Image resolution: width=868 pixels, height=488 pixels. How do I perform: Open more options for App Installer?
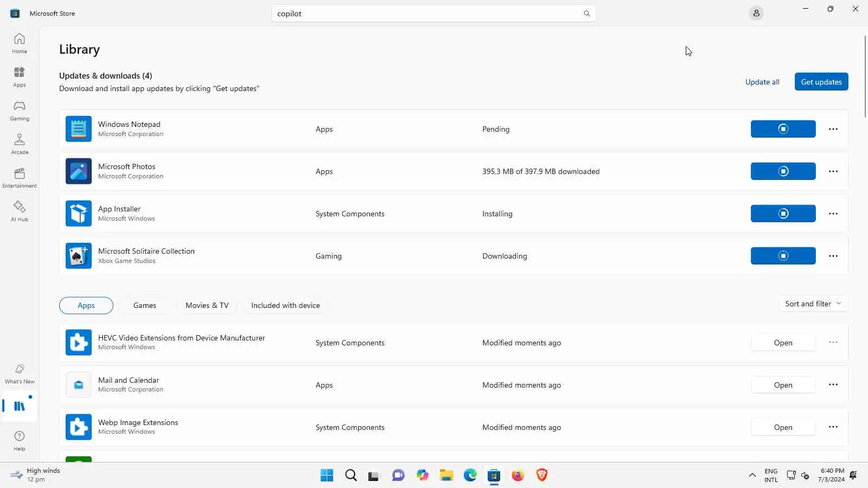tap(833, 214)
